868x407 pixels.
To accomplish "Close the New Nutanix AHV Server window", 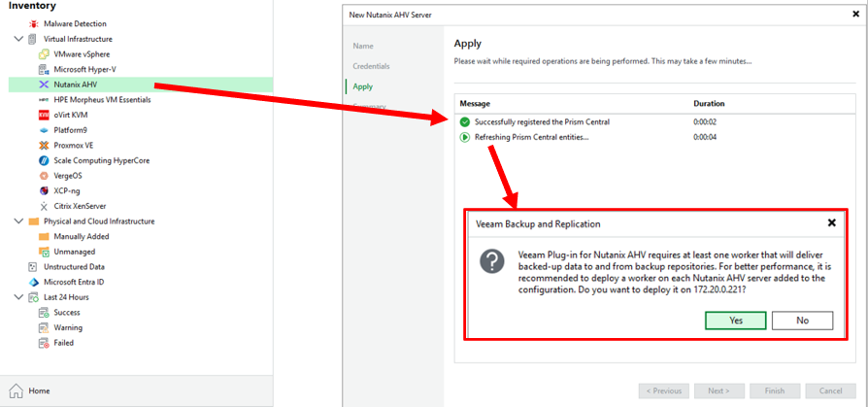I will pyautogui.click(x=855, y=15).
